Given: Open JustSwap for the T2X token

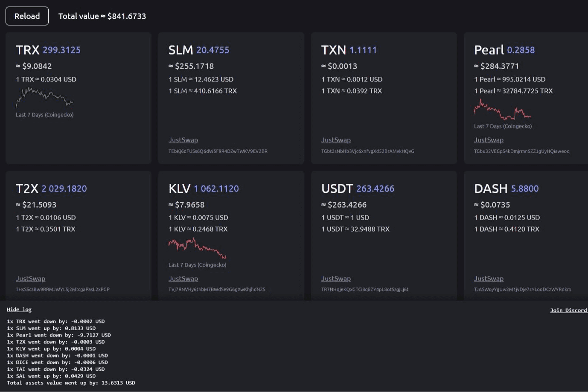Looking at the screenshot, I should 30,278.
